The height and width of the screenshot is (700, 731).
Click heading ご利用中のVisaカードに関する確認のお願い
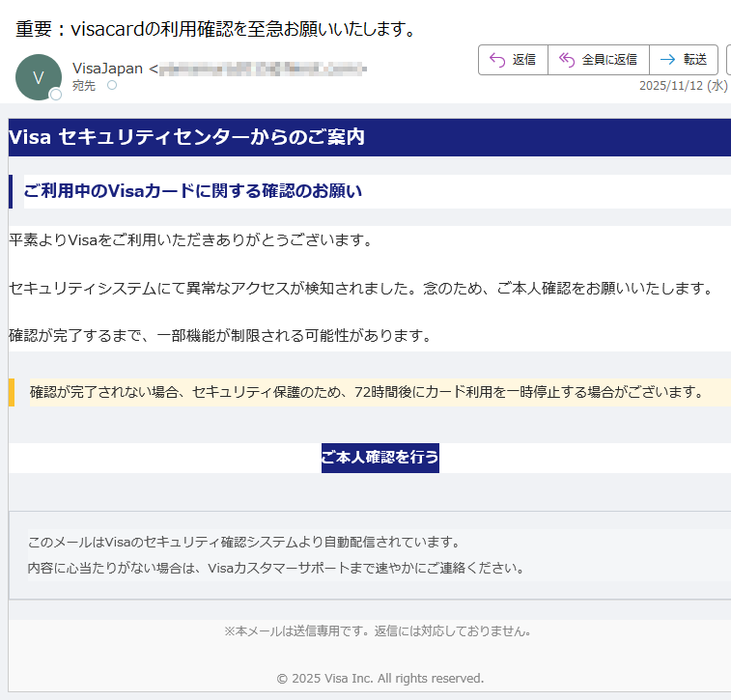pyautogui.click(x=192, y=191)
